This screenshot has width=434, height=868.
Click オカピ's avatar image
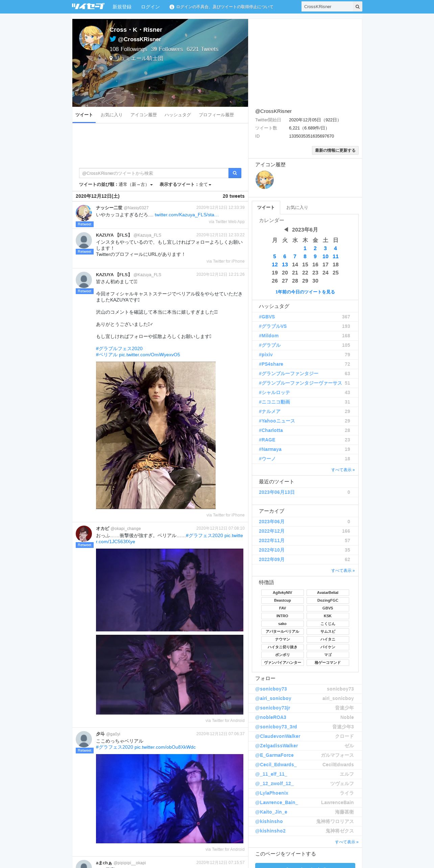[84, 534]
